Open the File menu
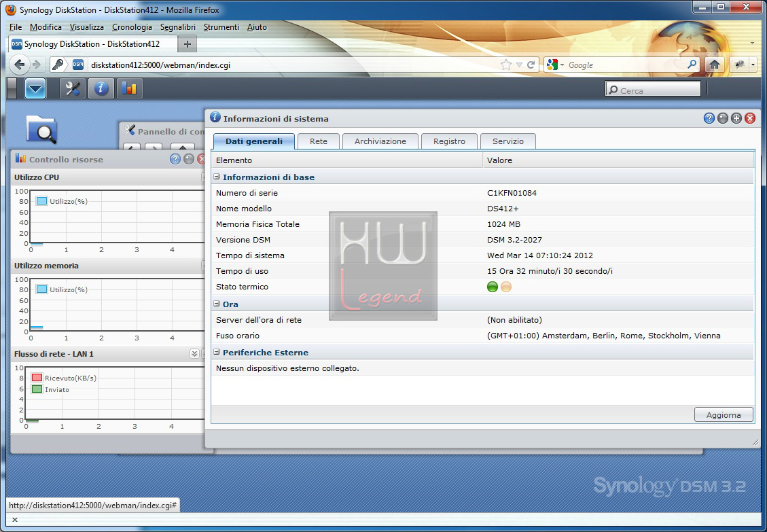The image size is (767, 532). pyautogui.click(x=16, y=27)
